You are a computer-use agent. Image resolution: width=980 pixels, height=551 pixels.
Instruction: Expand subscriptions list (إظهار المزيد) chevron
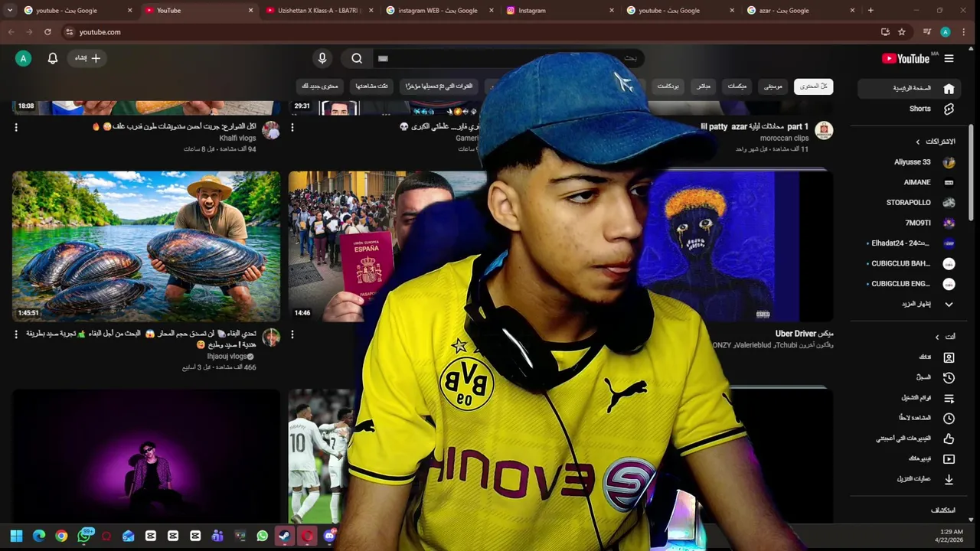[949, 304]
